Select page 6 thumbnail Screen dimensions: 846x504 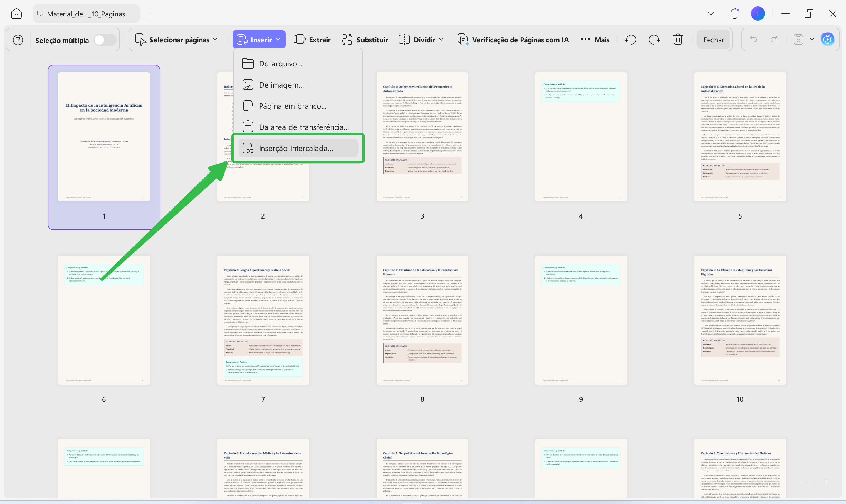[x=104, y=320]
